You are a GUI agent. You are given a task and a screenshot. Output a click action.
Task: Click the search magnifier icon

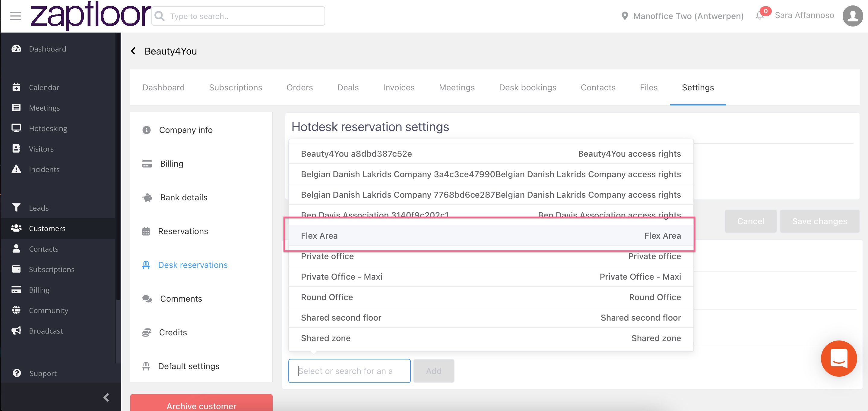tap(160, 16)
